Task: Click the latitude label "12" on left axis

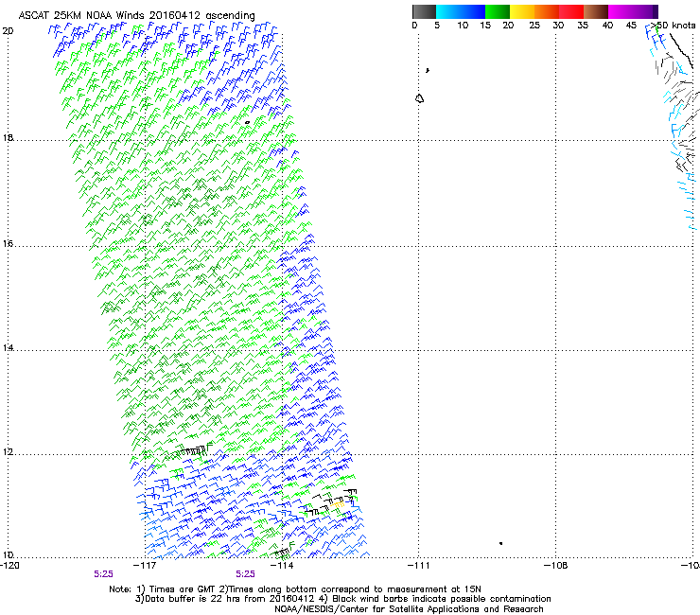Action: tap(8, 452)
